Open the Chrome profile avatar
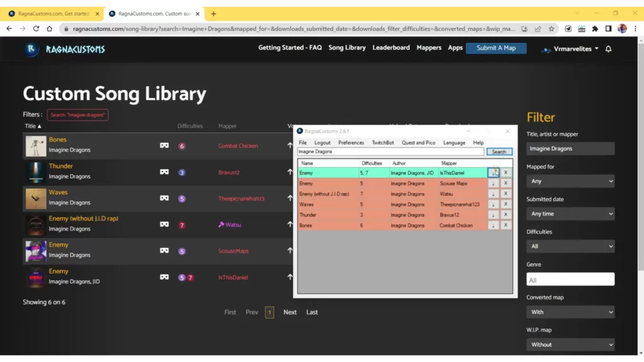644x362 pixels. [622, 29]
